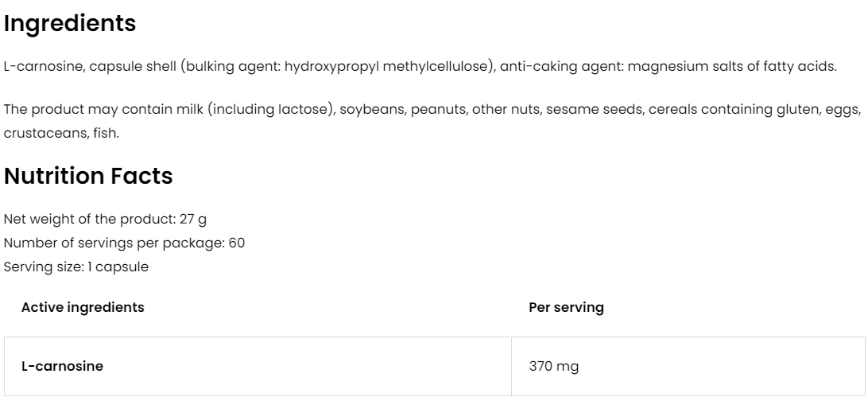Select the L-carnosine table row cell

point(62,367)
